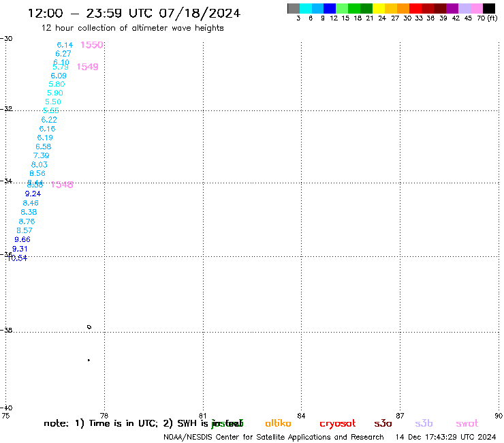
Task: Select the 's3b' satellite legend label
Action: (x=424, y=423)
